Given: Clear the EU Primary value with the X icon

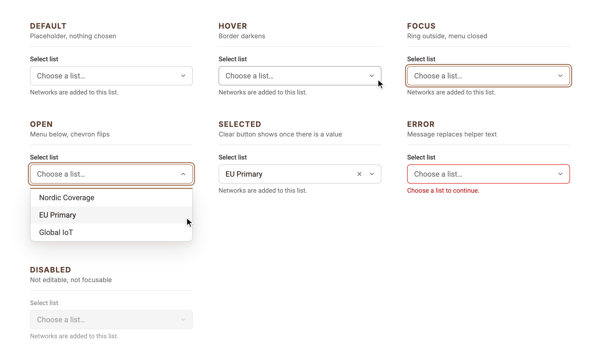Looking at the screenshot, I should [x=359, y=174].
